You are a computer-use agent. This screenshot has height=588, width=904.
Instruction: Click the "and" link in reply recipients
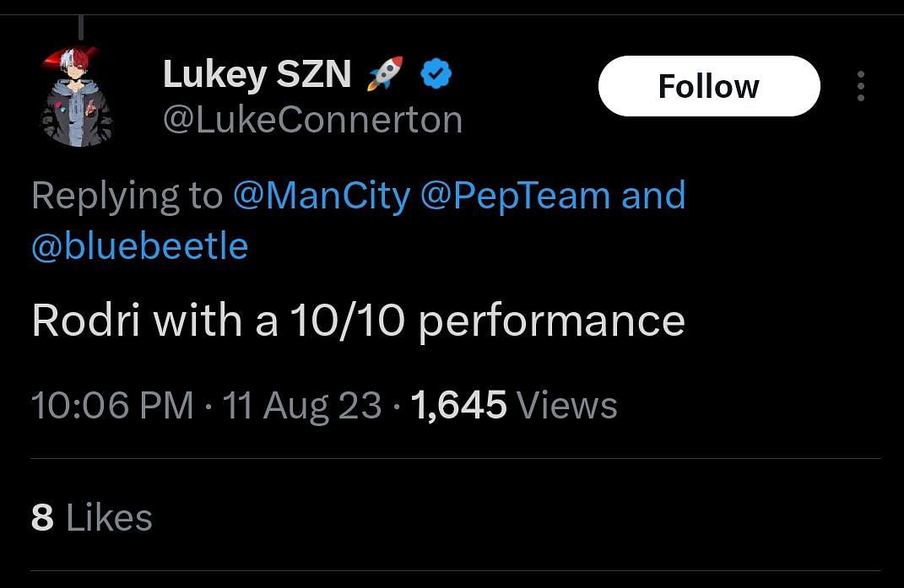click(x=653, y=196)
